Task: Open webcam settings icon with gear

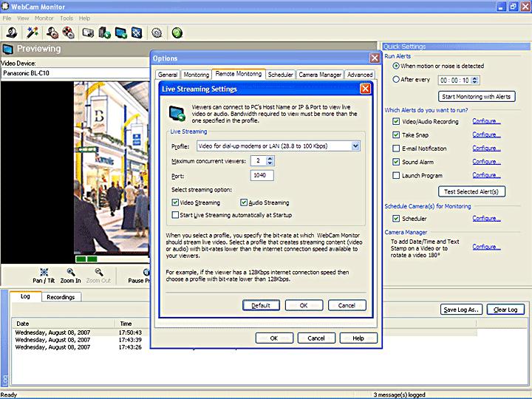Action: tap(52, 33)
